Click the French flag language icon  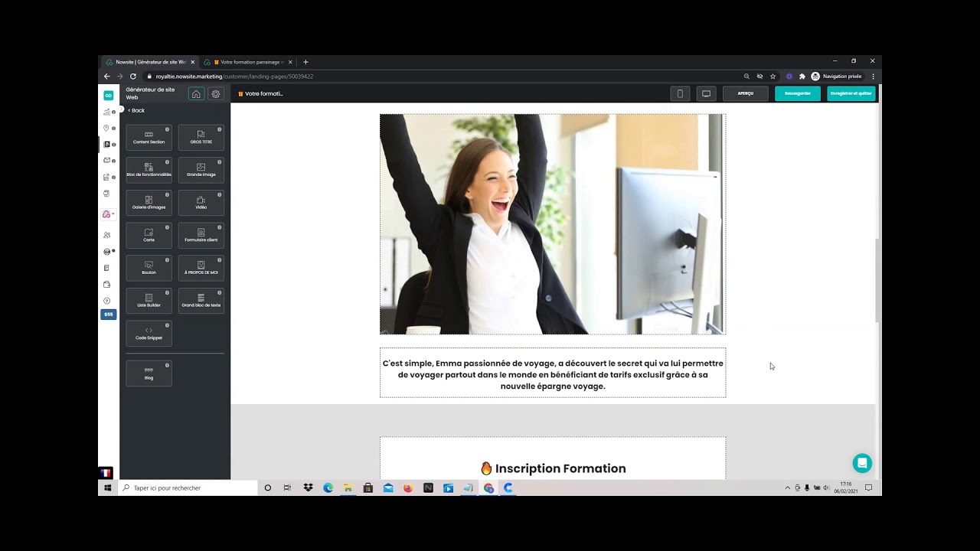pos(106,473)
